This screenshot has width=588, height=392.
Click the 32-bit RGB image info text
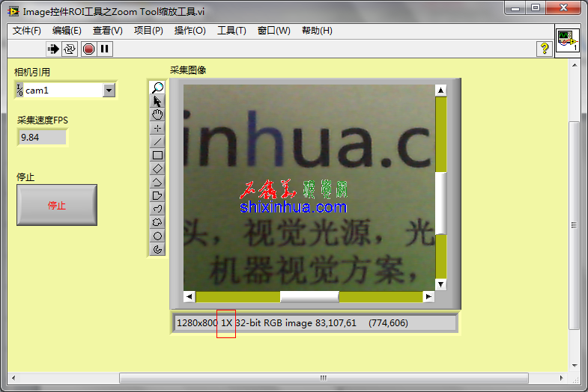coord(273,323)
